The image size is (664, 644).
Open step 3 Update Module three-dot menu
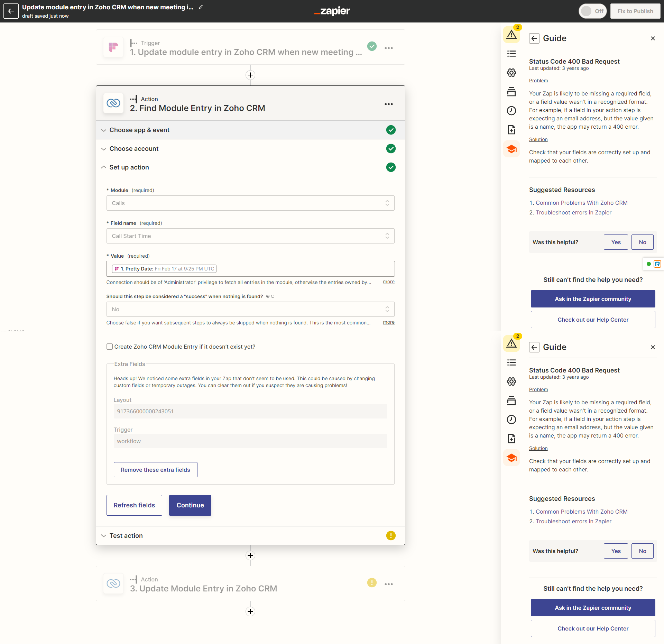click(x=389, y=584)
